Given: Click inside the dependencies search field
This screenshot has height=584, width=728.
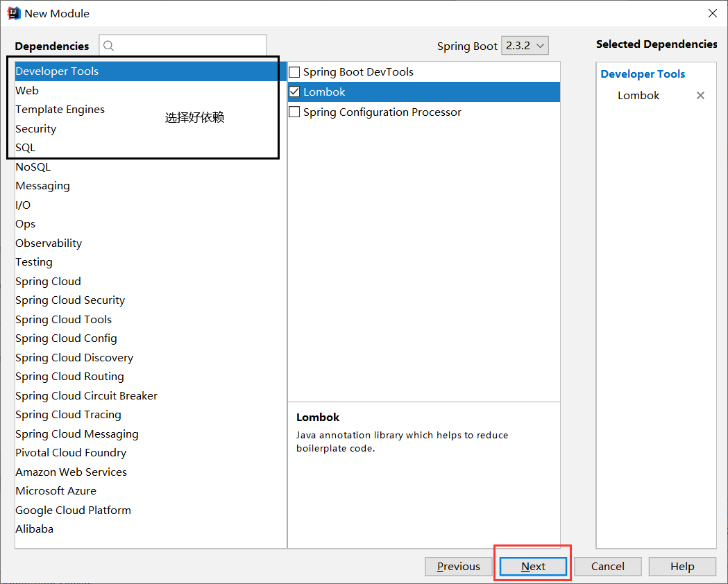Looking at the screenshot, I should click(184, 46).
